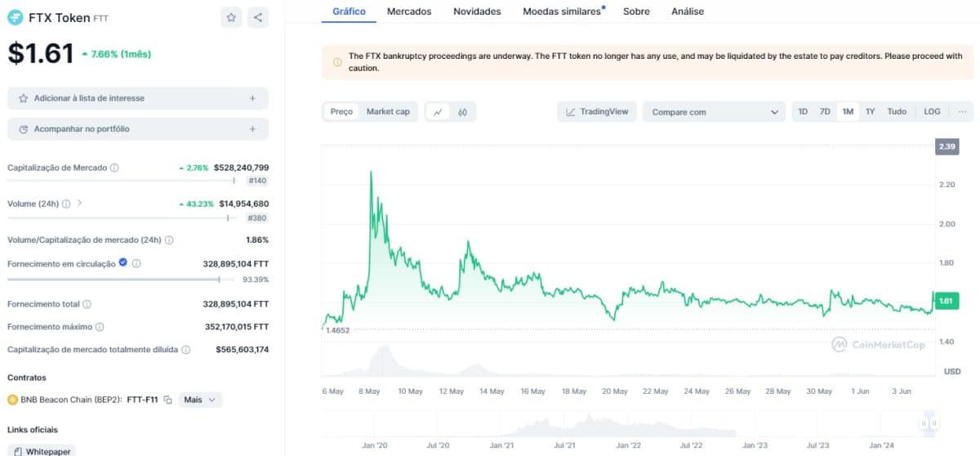Click plus icon on Adicionar à lista de interesse
This screenshot has width=980, height=456.
[x=252, y=98]
